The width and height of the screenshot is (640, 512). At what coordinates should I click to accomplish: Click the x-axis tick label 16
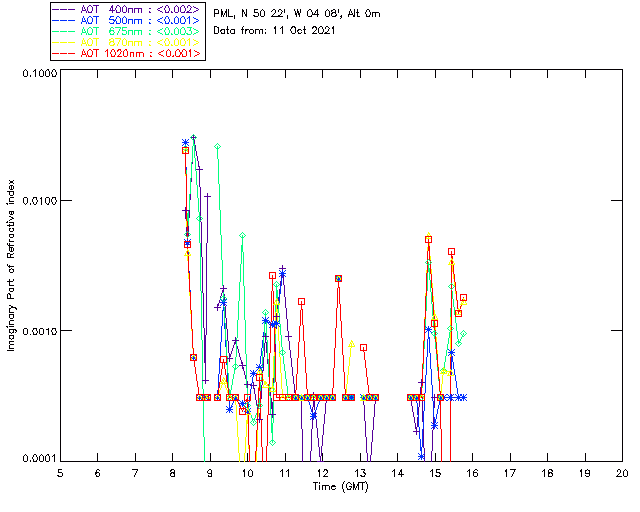pyautogui.click(x=472, y=473)
